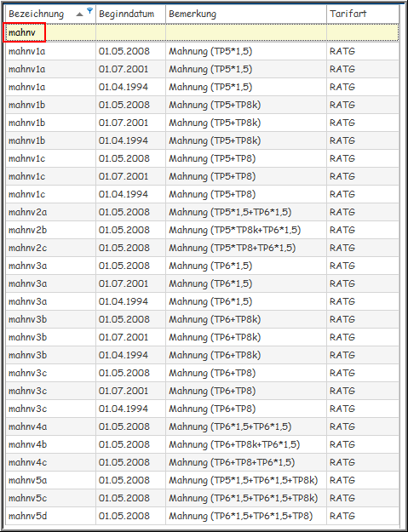
Task: Sort by Beginndatum column header
Action: click(130, 14)
